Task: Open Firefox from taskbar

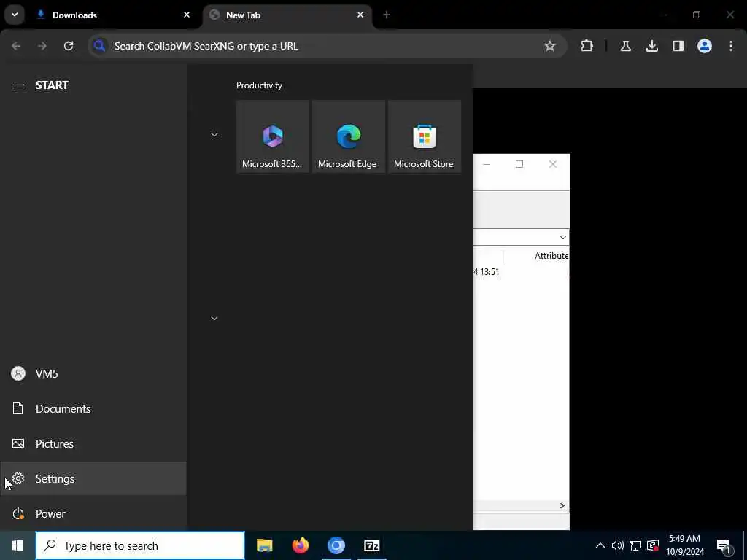Action: 300,545
